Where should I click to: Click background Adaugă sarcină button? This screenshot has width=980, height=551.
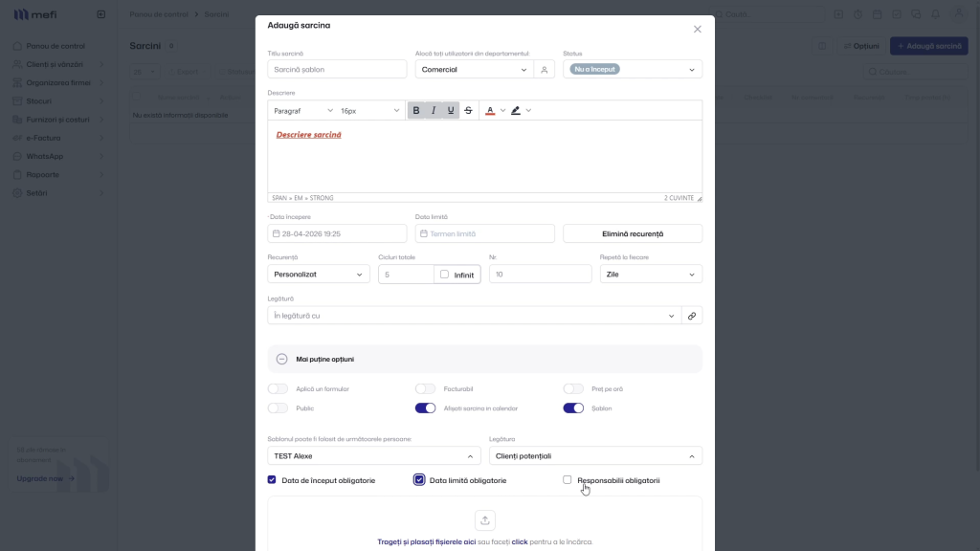point(929,46)
